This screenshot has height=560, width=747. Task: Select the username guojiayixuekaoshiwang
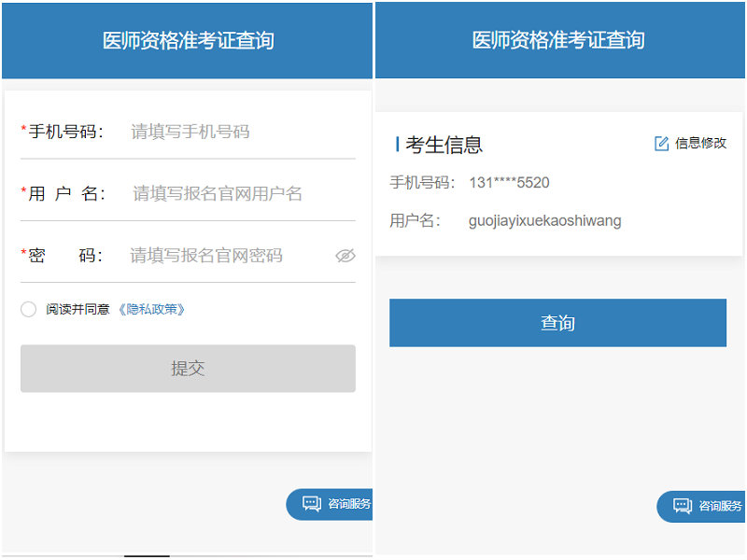pyautogui.click(x=544, y=221)
